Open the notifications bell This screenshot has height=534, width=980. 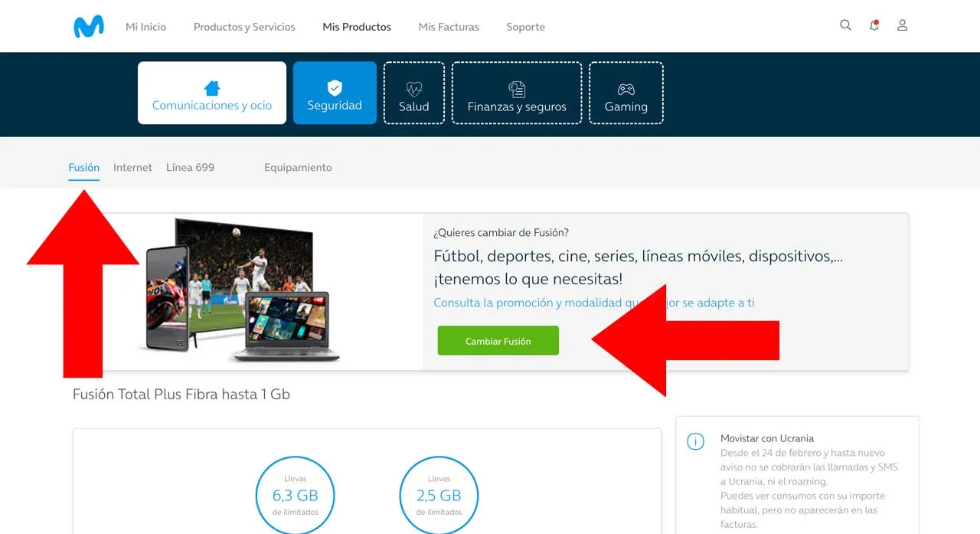pyautogui.click(x=874, y=25)
